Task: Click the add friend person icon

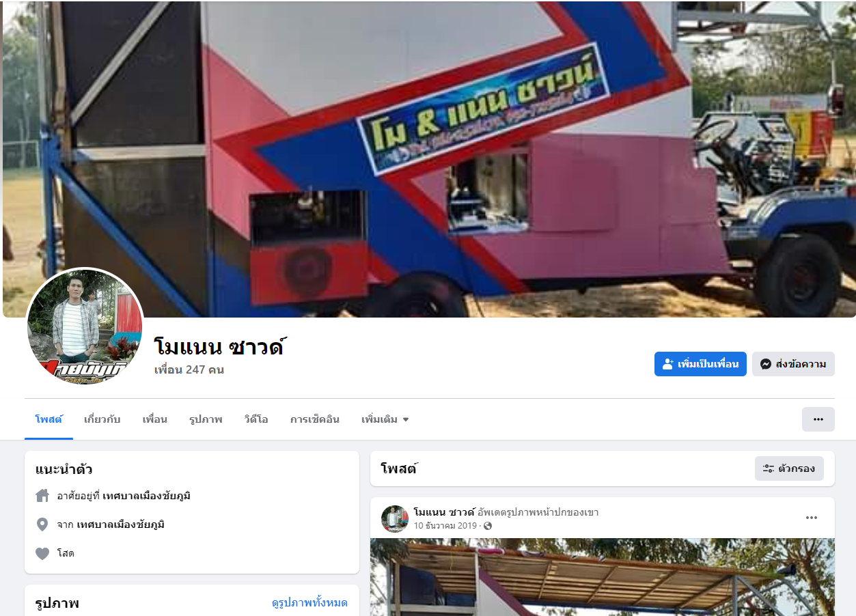Action: pos(668,364)
